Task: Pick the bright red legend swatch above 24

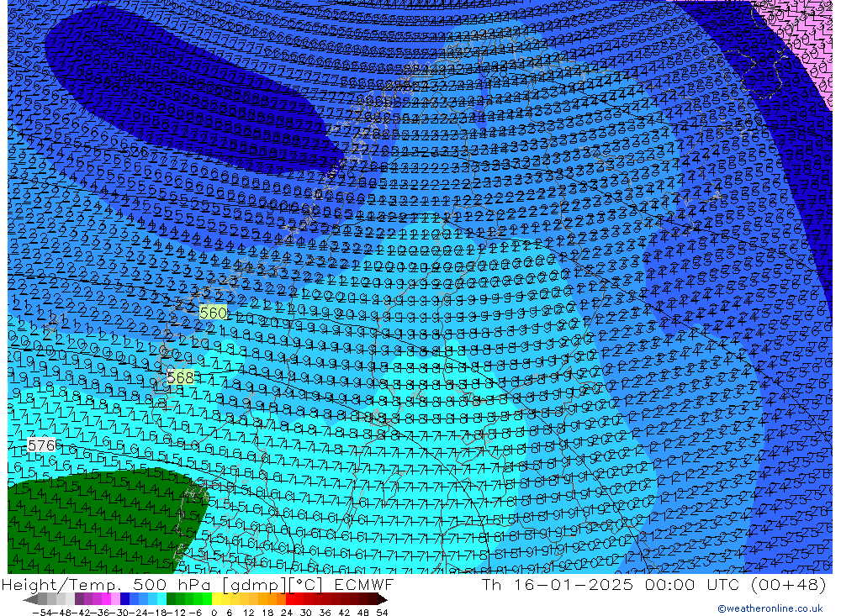Action: click(290, 599)
